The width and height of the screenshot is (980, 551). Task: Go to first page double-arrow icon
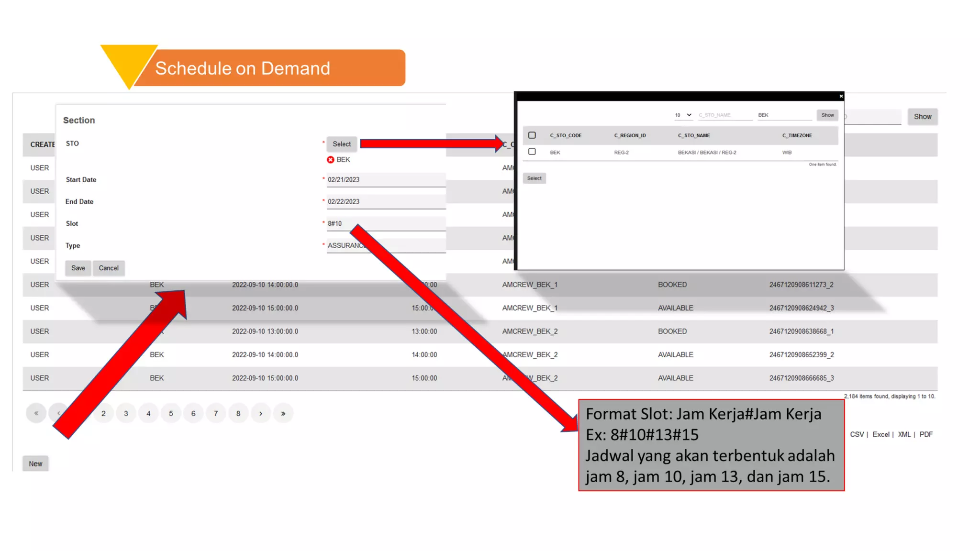[36, 413]
